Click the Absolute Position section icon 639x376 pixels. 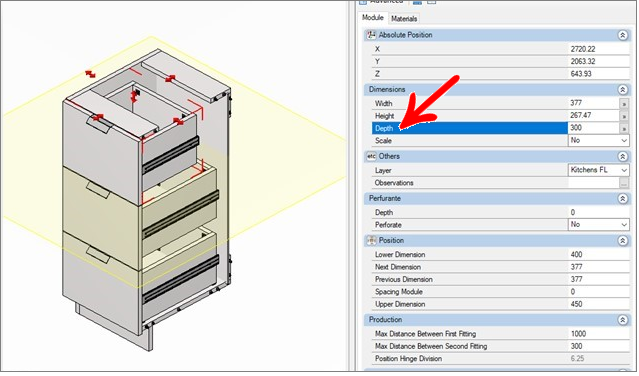click(371, 35)
